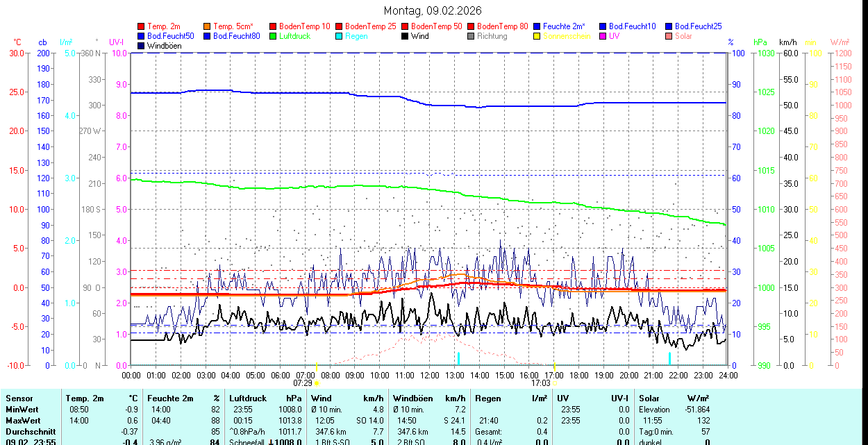The width and height of the screenshot is (868, 445).
Task: Click the gray Richtung legend swatch
Action: 471,36
